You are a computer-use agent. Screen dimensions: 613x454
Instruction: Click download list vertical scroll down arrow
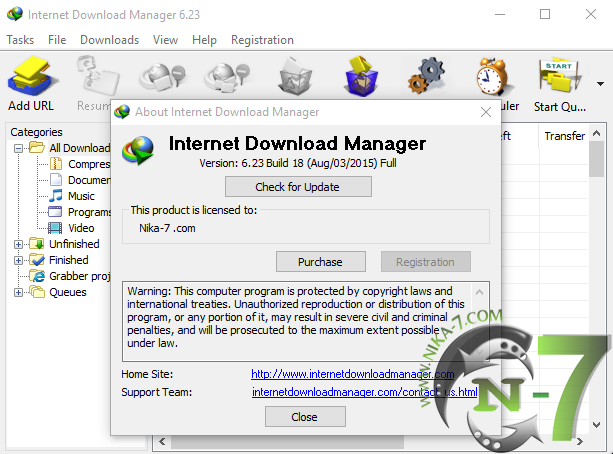point(596,425)
